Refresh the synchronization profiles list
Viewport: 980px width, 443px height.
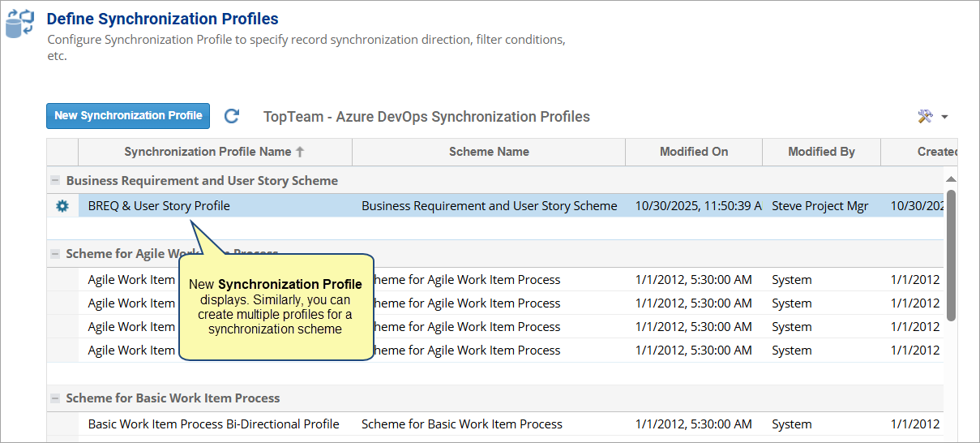click(232, 116)
